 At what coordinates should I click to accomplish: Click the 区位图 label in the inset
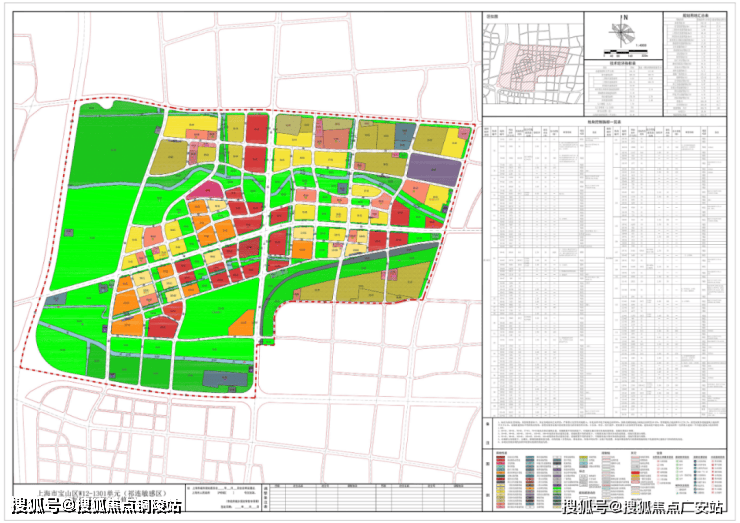tap(491, 18)
